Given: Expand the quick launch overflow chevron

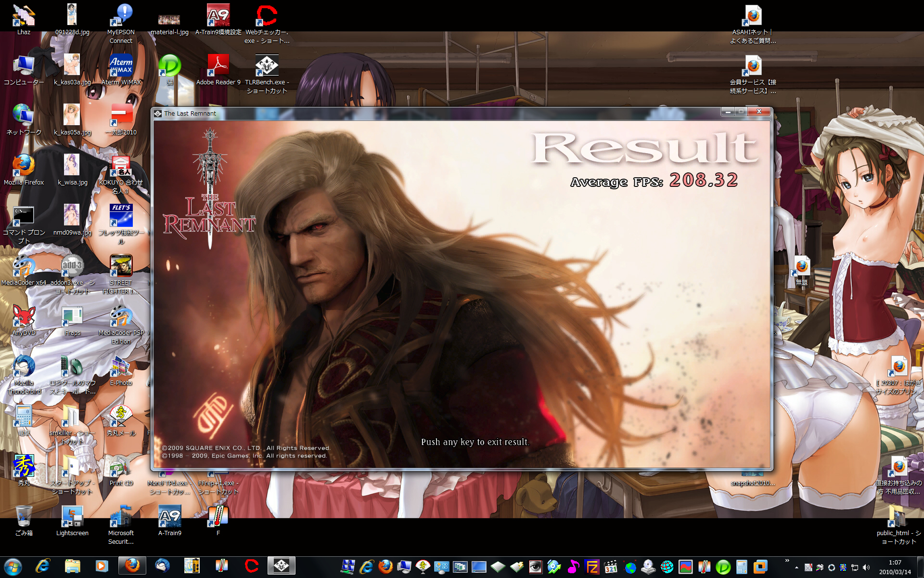Looking at the screenshot, I should pyautogui.click(x=787, y=561).
